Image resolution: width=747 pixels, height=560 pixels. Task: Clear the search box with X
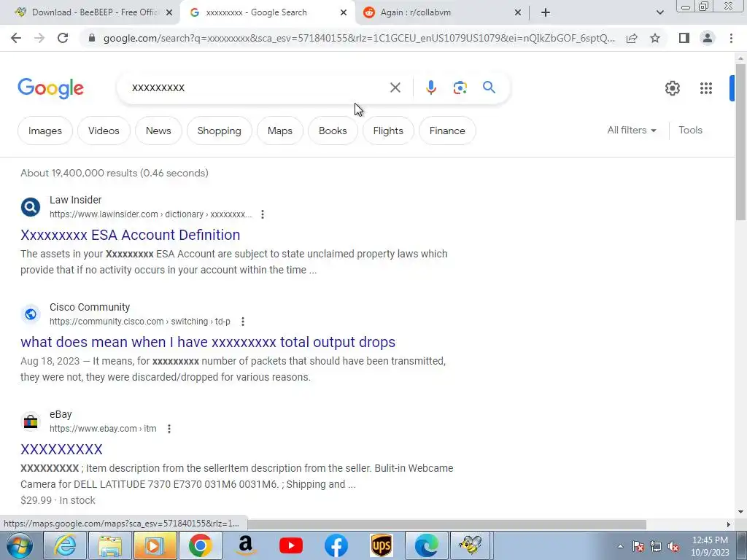(395, 87)
